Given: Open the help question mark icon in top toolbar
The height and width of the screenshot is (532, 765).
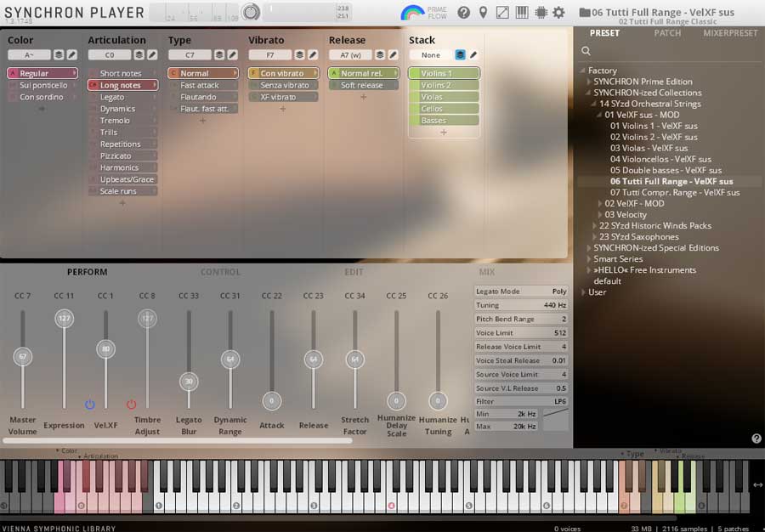Looking at the screenshot, I should point(463,12).
